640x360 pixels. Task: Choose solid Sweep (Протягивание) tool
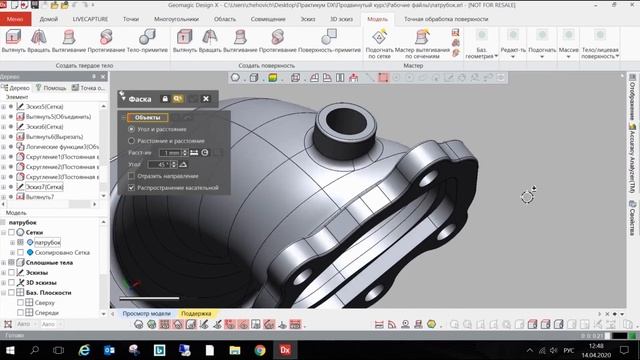[106, 41]
